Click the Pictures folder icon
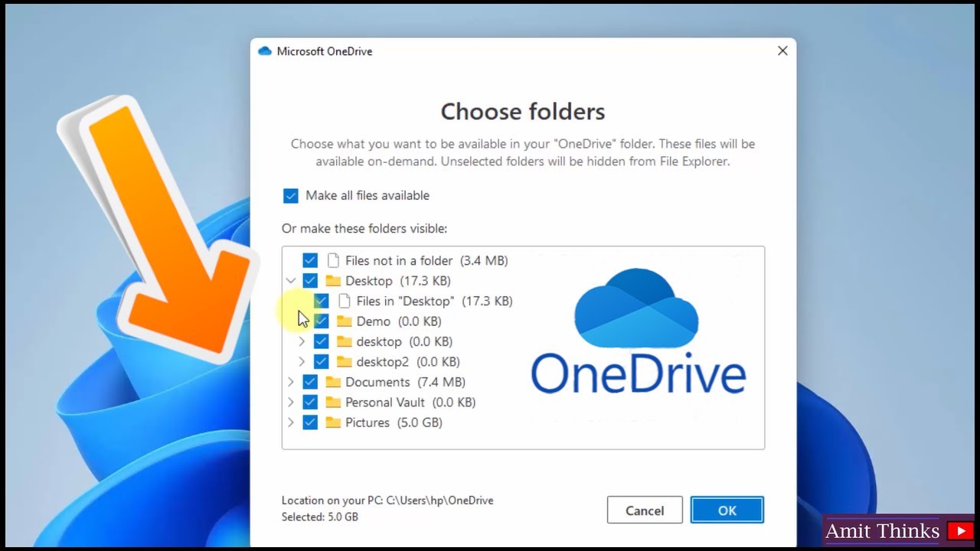Screen dimensions: 980x551 pyautogui.click(x=333, y=422)
